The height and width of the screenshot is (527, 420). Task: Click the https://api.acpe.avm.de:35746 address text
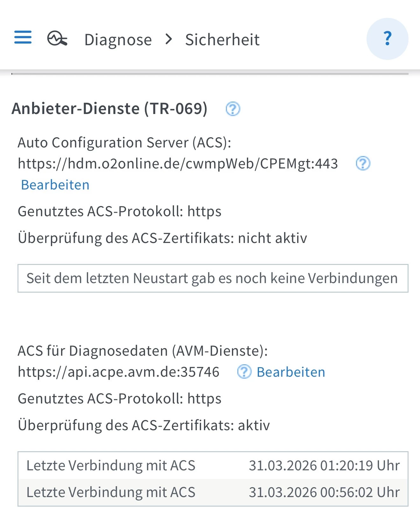pyautogui.click(x=118, y=372)
